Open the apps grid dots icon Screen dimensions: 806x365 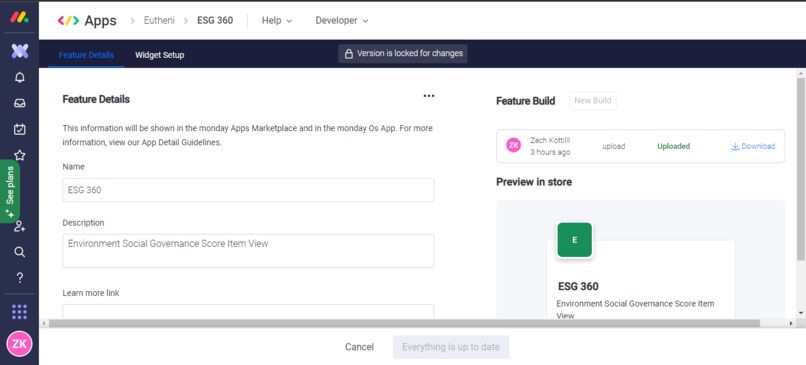(x=20, y=312)
